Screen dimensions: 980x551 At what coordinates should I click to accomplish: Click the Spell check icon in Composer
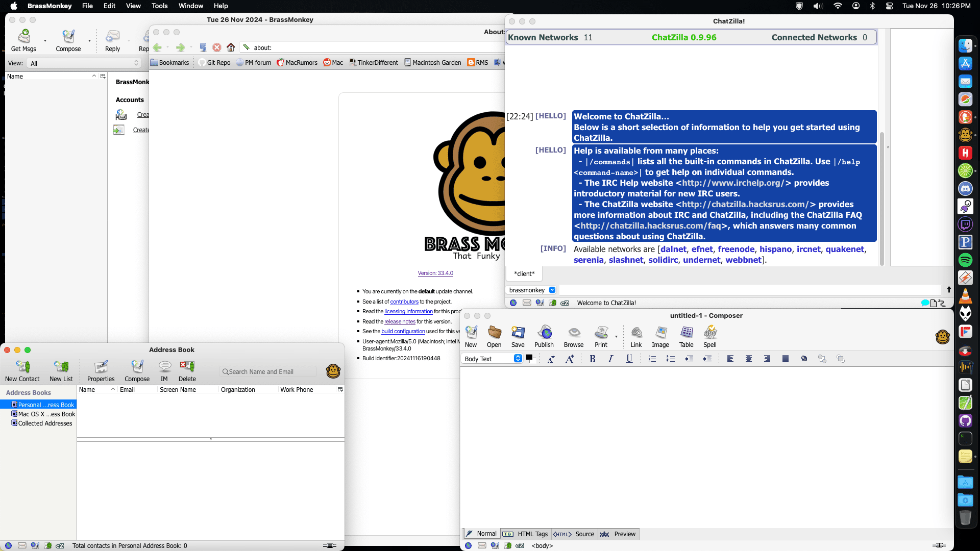tap(710, 333)
